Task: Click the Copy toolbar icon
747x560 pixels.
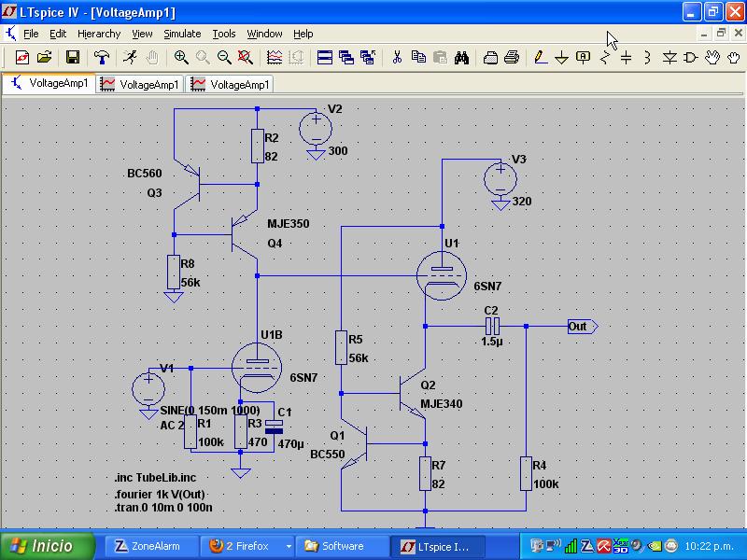Action: point(418,58)
